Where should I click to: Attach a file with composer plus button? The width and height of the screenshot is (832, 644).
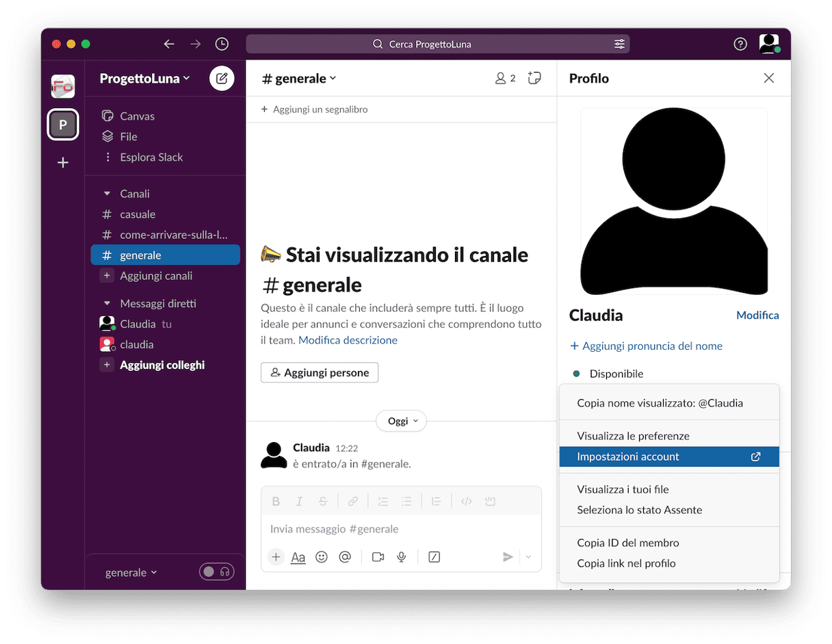point(276,557)
